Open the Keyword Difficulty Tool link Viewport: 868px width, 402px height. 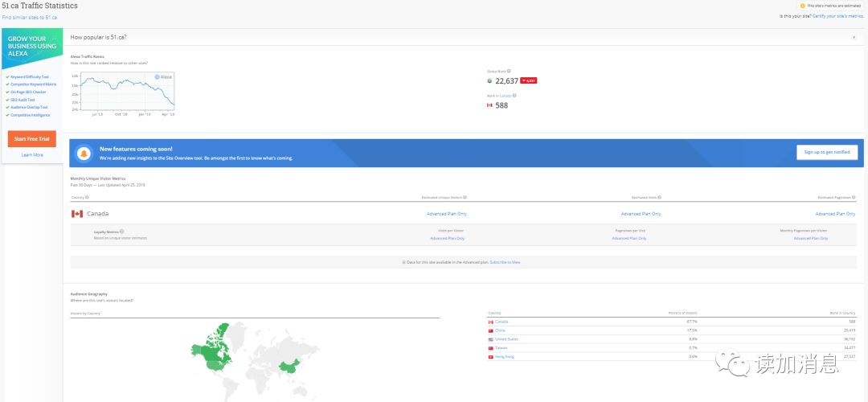pyautogui.click(x=30, y=77)
